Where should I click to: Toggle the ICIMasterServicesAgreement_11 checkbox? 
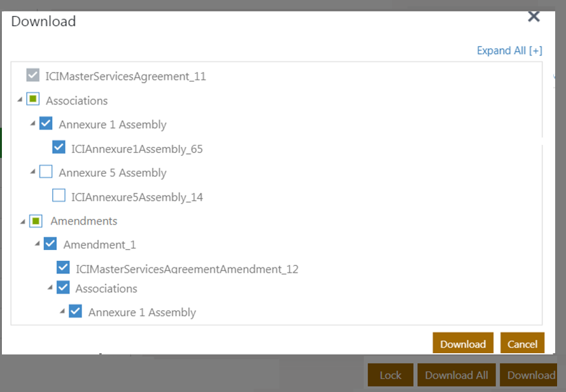[33, 76]
